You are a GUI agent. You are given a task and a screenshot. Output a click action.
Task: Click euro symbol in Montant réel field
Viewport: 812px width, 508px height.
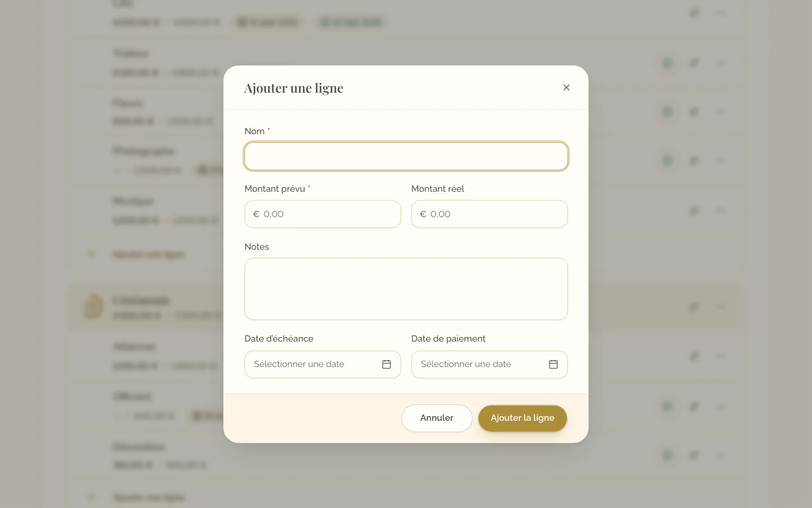(x=423, y=214)
